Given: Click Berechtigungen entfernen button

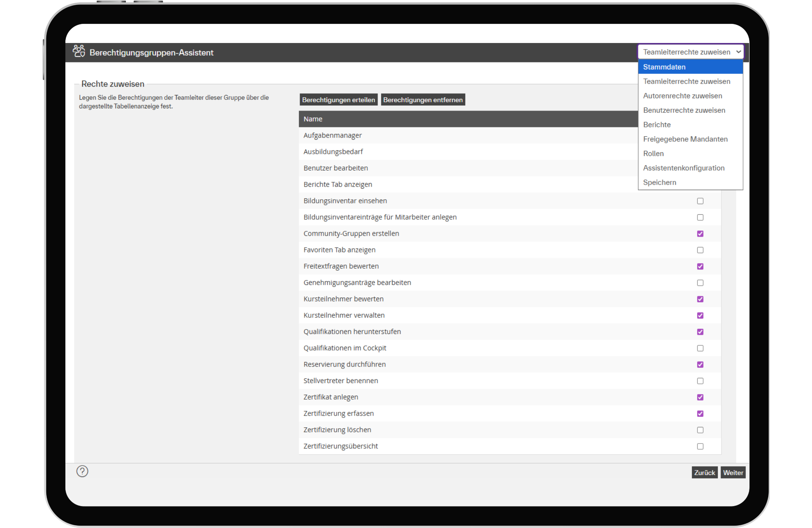Looking at the screenshot, I should pos(423,99).
